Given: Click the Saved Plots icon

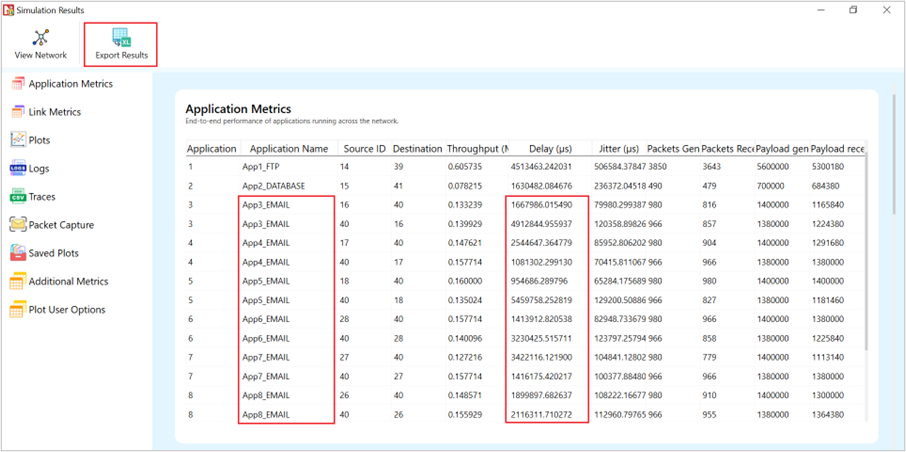Looking at the screenshot, I should [18, 253].
